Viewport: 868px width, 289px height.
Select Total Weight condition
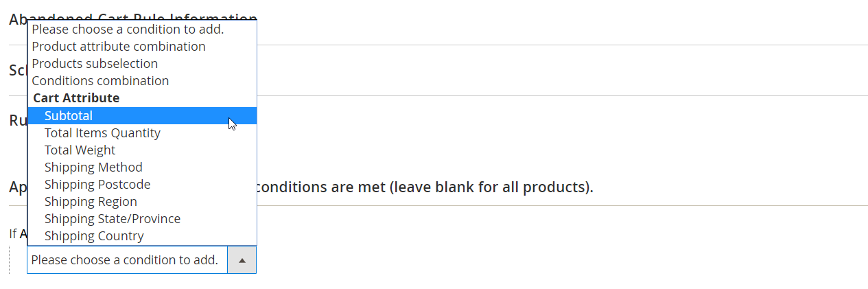[x=80, y=150]
